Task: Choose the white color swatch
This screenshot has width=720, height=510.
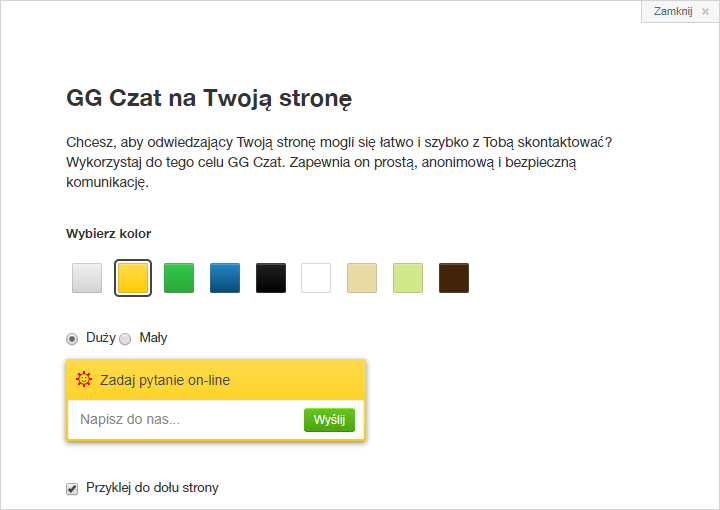Action: point(316,278)
